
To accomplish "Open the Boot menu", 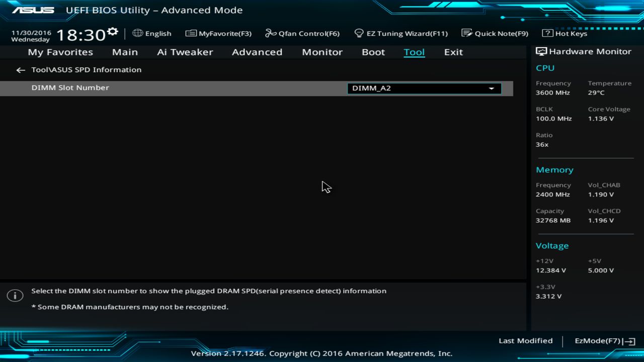I will pyautogui.click(x=373, y=52).
